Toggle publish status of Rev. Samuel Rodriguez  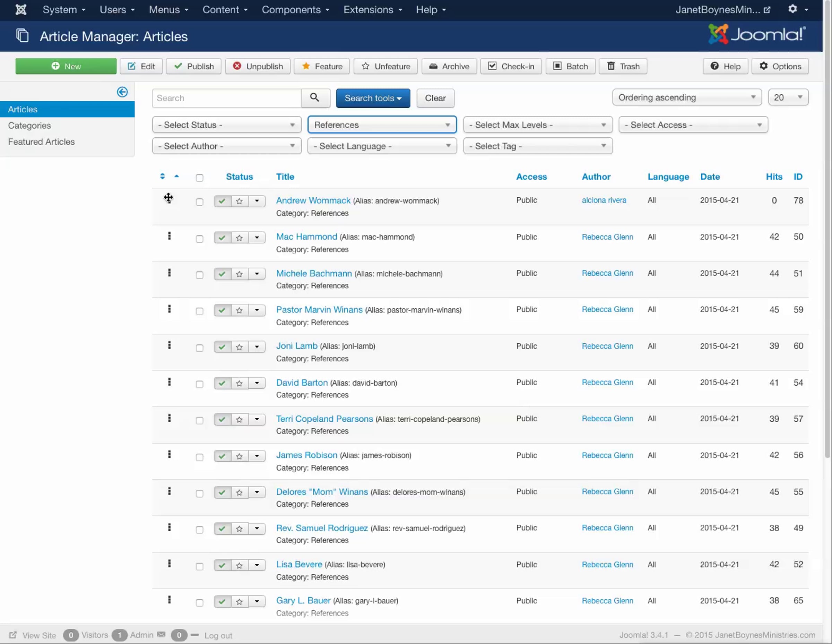coord(223,529)
